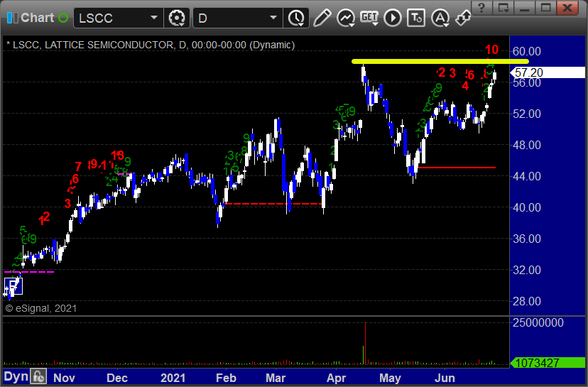The width and height of the screenshot is (588, 387).
Task: Open the window options monitor dropdown
Action: pos(503,8)
